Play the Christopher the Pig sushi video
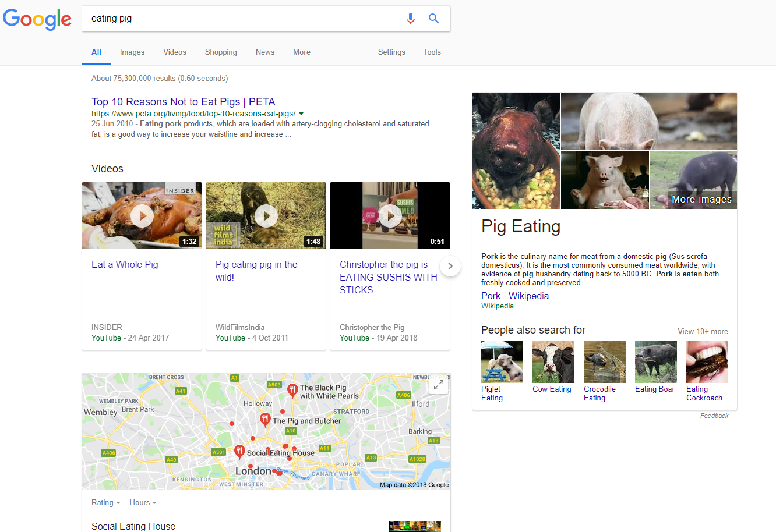Viewport: 776px width, 532px height. (390, 215)
